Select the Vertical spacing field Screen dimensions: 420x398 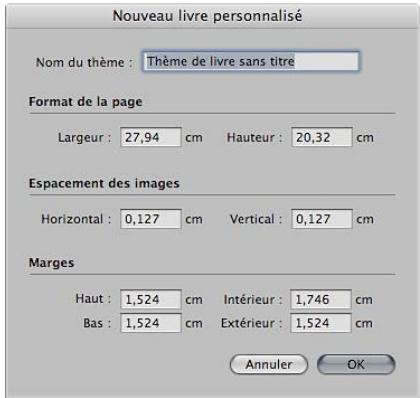(x=322, y=219)
